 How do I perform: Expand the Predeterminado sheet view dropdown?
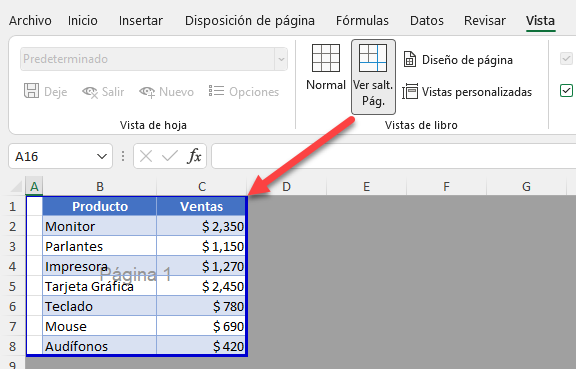[x=281, y=59]
